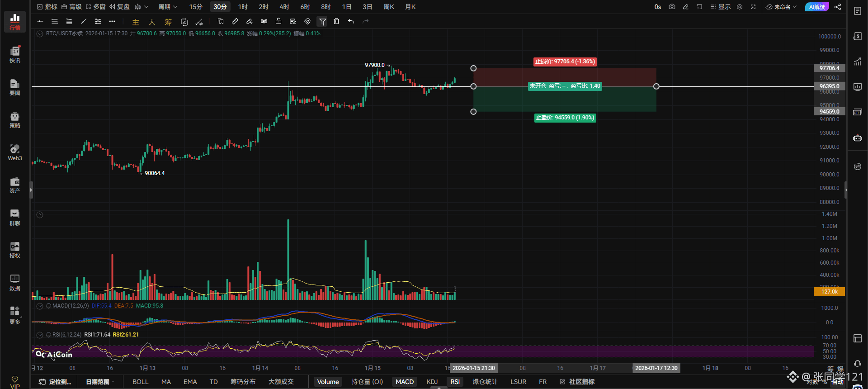Open the 策略 strategy section
Image resolution: width=868 pixels, height=389 pixels.
(x=15, y=119)
